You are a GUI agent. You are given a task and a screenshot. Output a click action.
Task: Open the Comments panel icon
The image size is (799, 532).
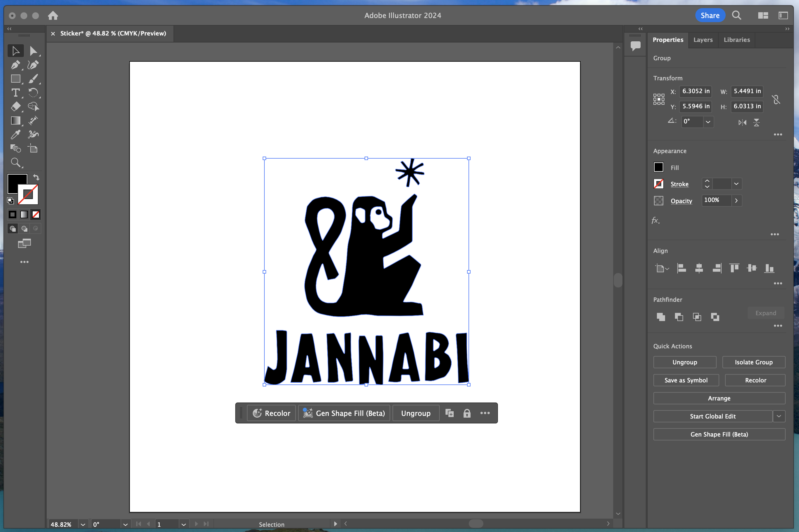(635, 45)
